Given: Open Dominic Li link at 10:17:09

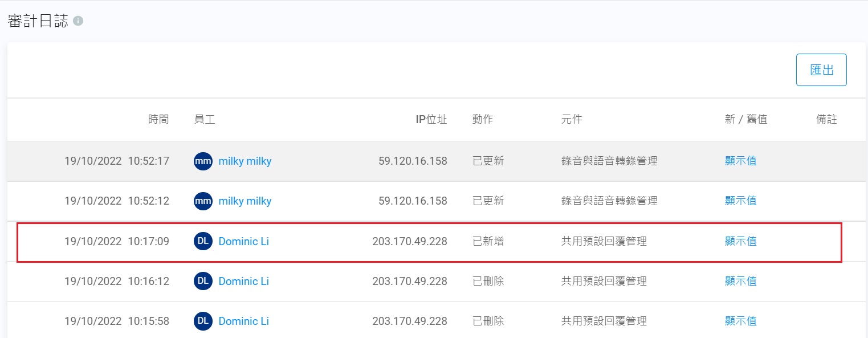Looking at the screenshot, I should tap(243, 241).
